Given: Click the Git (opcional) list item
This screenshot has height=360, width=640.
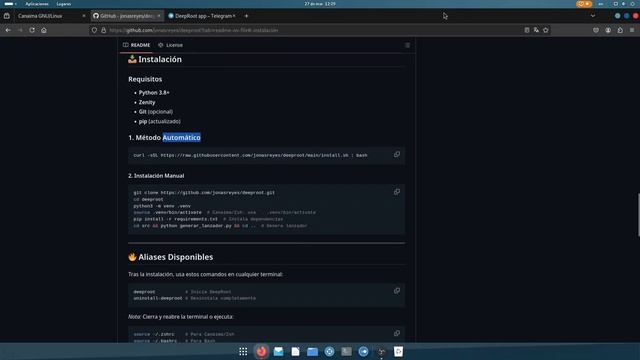Looking at the screenshot, I should click(x=156, y=112).
